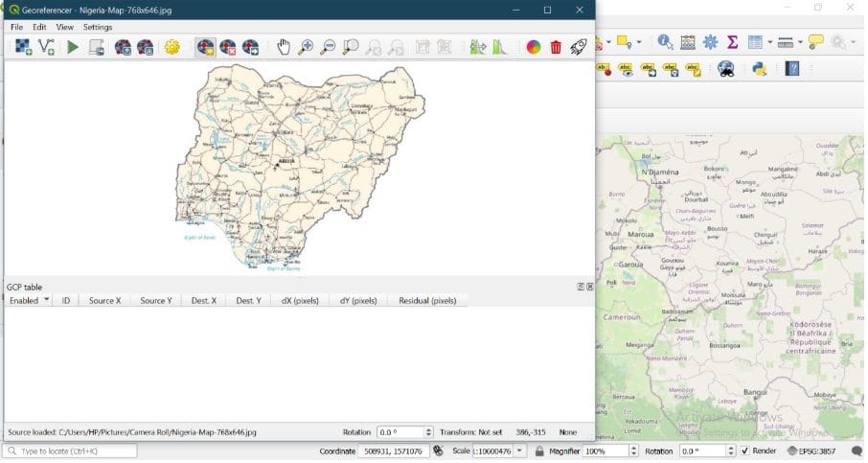The width and height of the screenshot is (868, 463).
Task: Activate the Pan hand tool
Action: pyautogui.click(x=284, y=47)
